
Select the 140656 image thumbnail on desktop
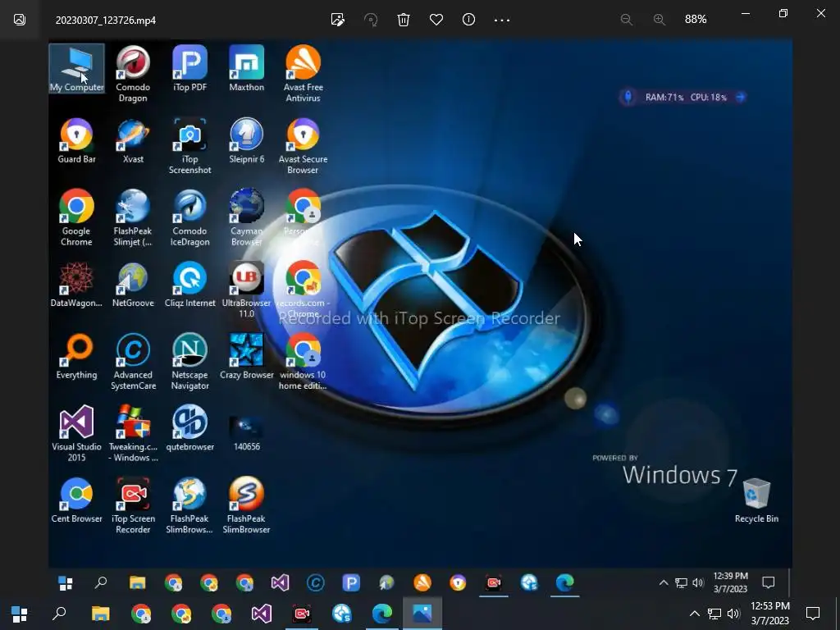(x=246, y=434)
